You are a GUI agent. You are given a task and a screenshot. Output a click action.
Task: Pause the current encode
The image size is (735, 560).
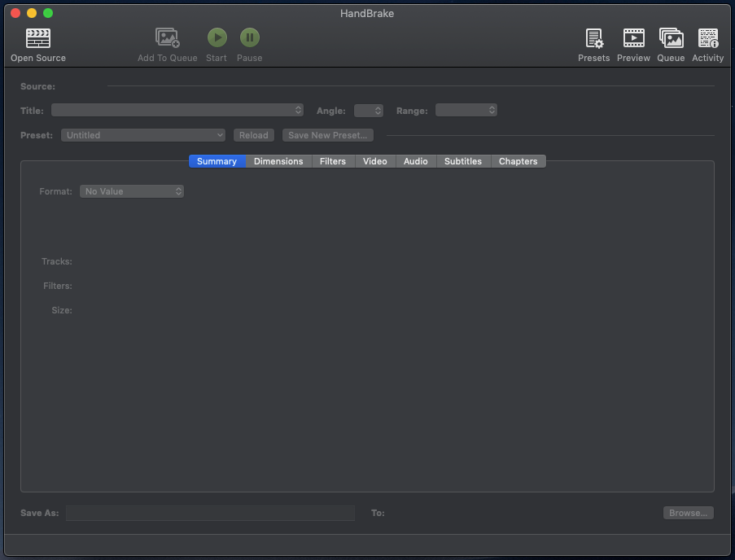(249, 37)
